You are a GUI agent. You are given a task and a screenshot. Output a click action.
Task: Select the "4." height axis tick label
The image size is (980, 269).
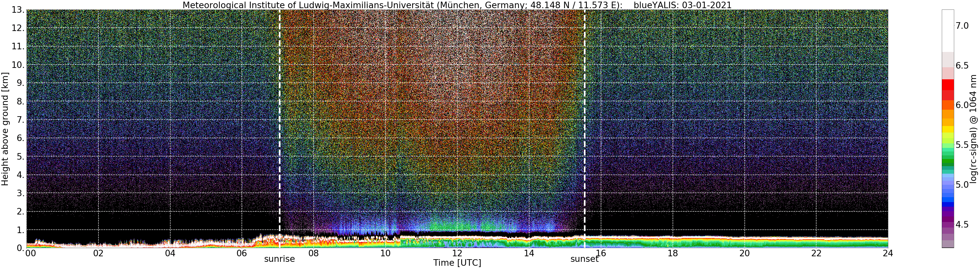[20, 175]
